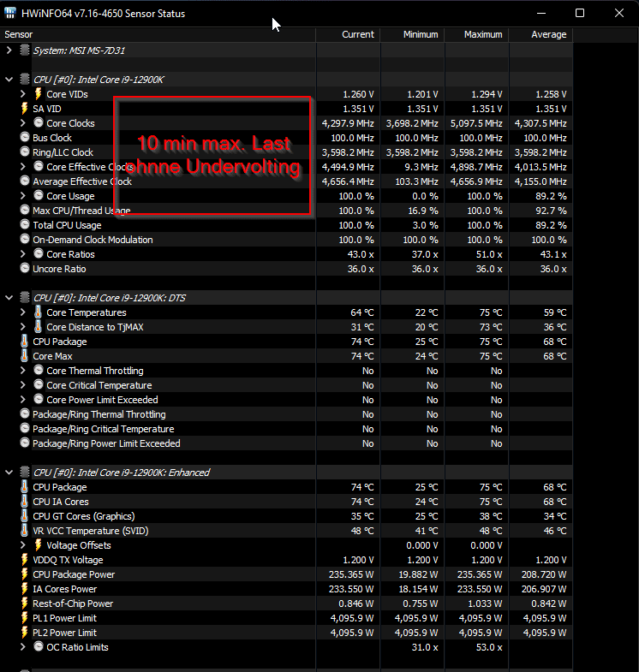Select the Average Effective Clock row

pos(286,181)
